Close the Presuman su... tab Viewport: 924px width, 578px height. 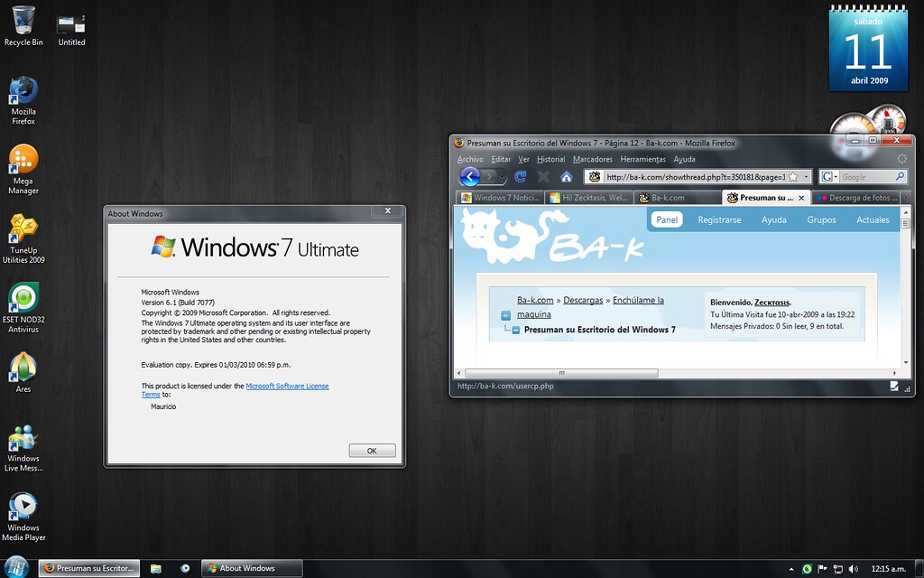(x=801, y=198)
